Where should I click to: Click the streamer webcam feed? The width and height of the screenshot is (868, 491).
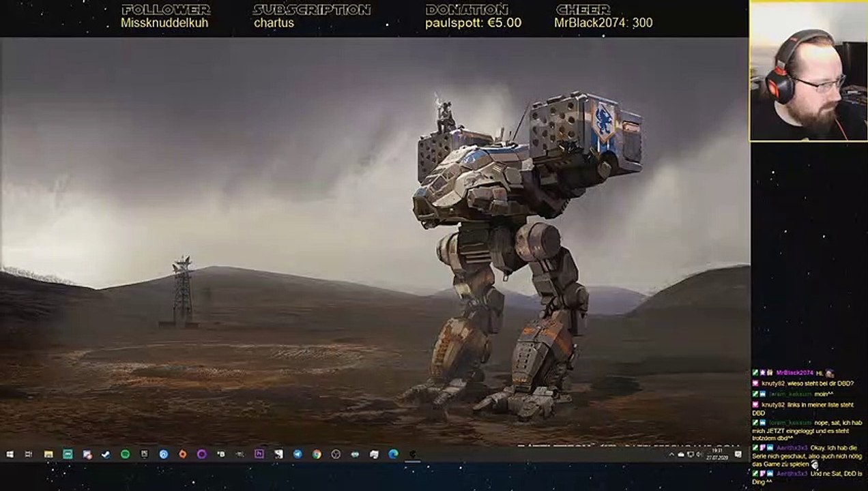[x=809, y=71]
